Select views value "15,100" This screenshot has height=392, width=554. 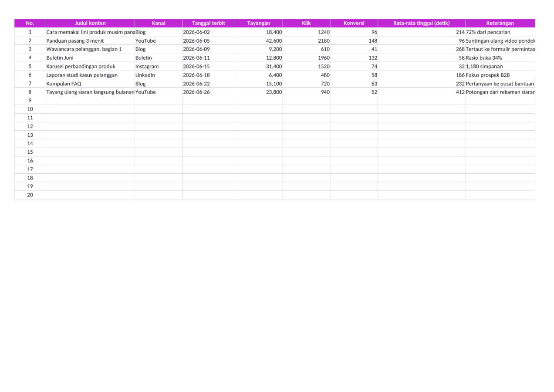259,83
